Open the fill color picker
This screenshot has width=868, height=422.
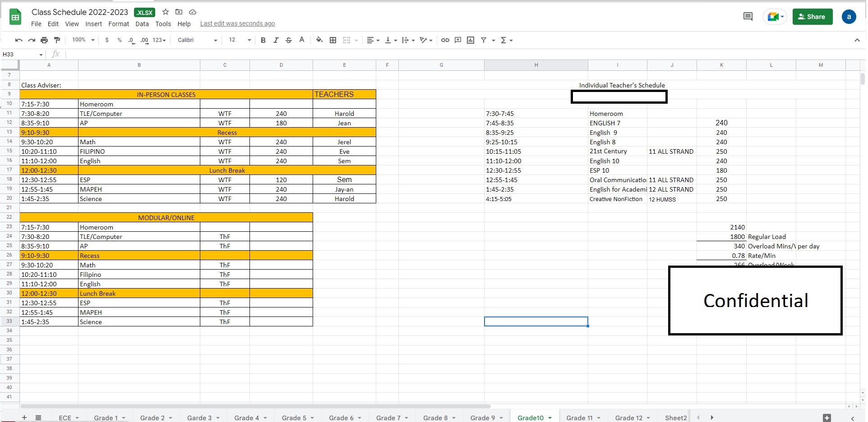pyautogui.click(x=319, y=40)
